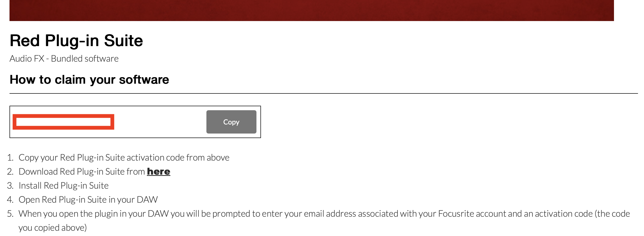Screen dimensions: 644x236
Task: Click the dark red banner image
Action: [311, 11]
